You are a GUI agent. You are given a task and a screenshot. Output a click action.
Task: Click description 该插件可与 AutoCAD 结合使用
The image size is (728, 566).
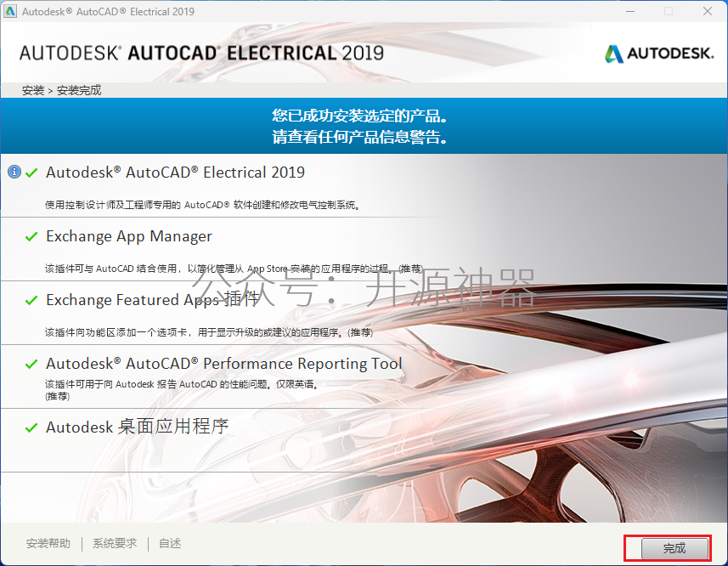pyautogui.click(x=234, y=269)
